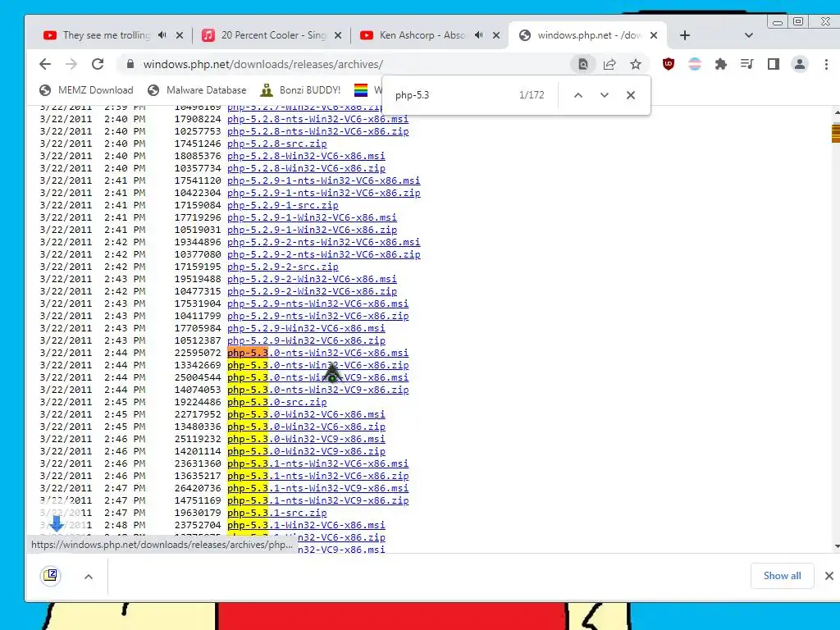Open the trans flag striped extension
The height and width of the screenshot is (630, 840).
pyautogui.click(x=695, y=64)
